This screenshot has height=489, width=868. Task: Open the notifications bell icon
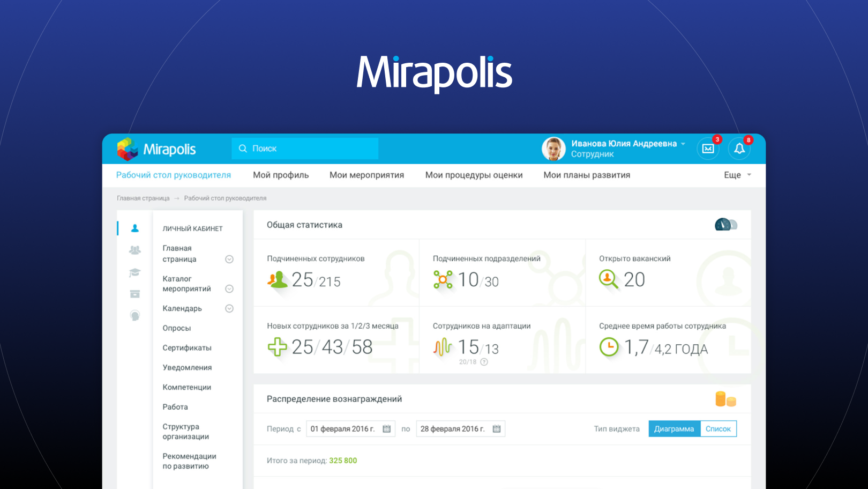(x=739, y=149)
